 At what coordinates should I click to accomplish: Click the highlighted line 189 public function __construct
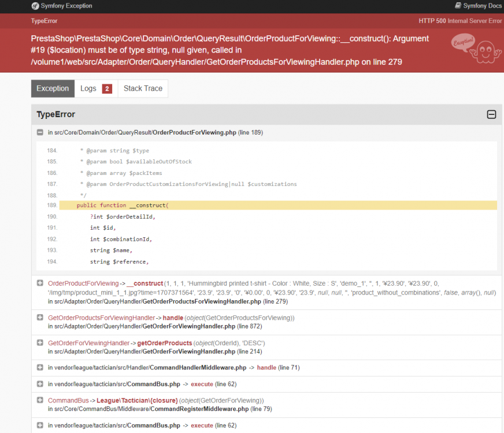coord(278,205)
